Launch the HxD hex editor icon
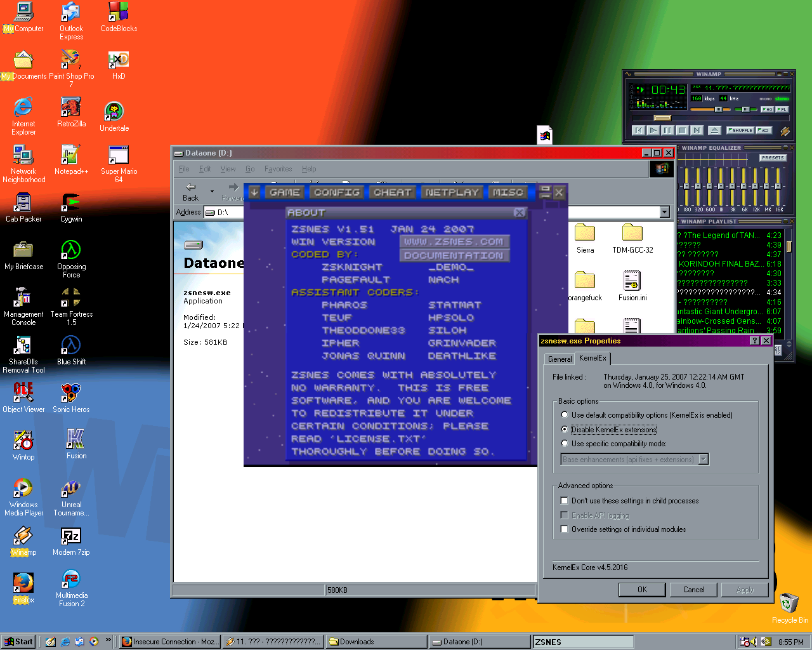812x650 pixels. coord(119,65)
